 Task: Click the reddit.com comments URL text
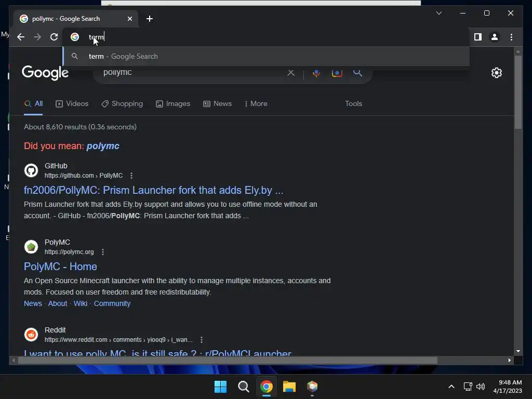coord(119,340)
